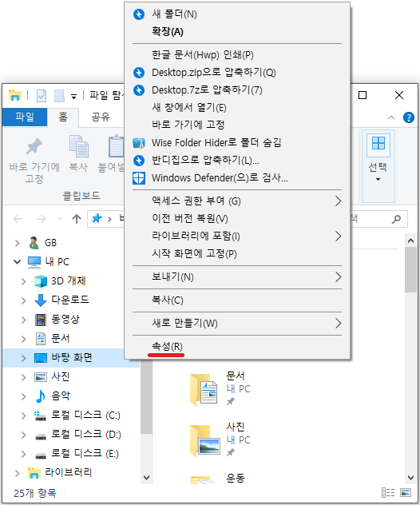Switch to details view icon in status bar
This screenshot has height=505, width=420.
[388, 493]
